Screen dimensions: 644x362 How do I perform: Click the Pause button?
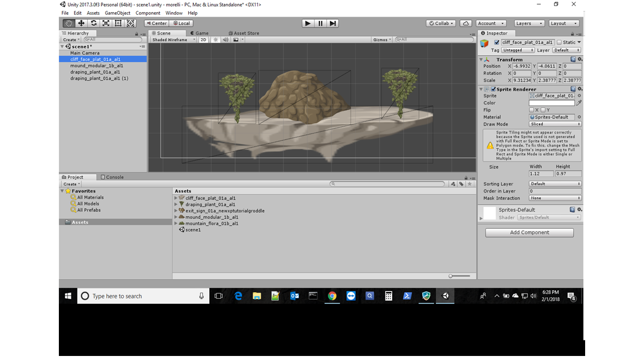[320, 23]
